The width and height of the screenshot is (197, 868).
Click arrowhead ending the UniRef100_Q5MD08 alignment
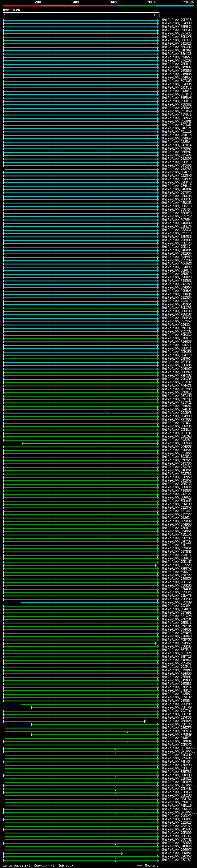[x=145, y=721]
